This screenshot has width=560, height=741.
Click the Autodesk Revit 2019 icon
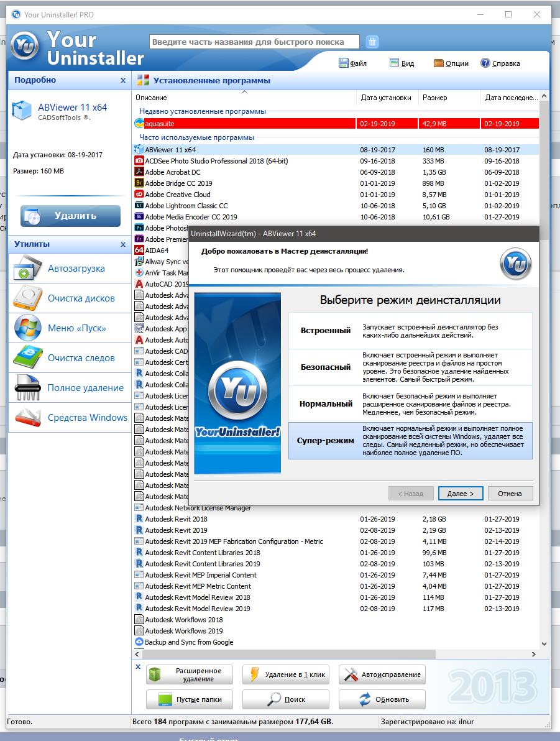point(139,530)
